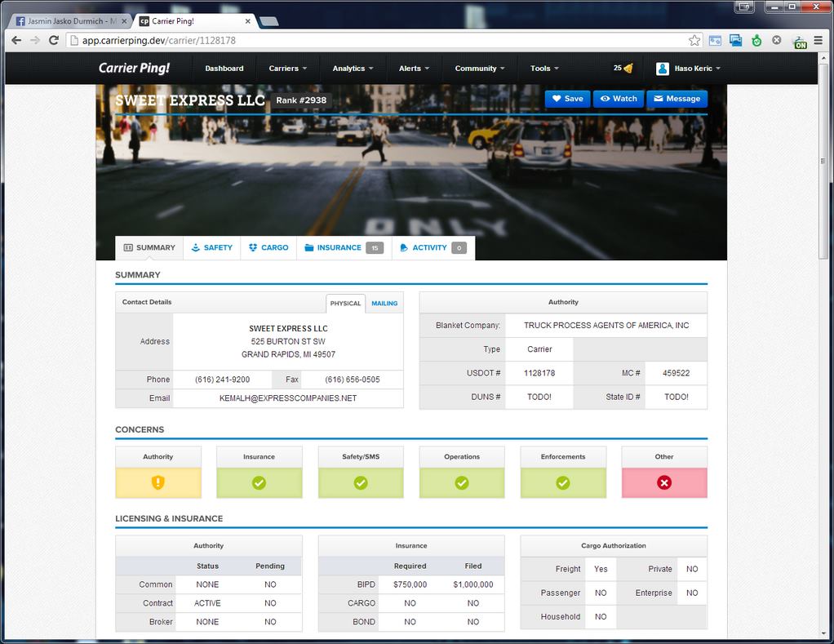Bookmark this page with the star icon
This screenshot has height=644, width=834.
point(694,41)
